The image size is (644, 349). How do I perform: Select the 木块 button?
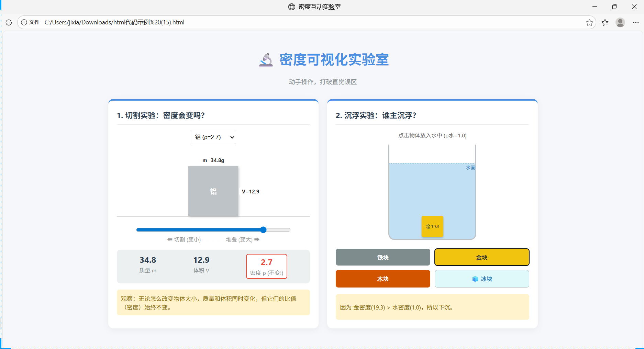click(x=382, y=279)
